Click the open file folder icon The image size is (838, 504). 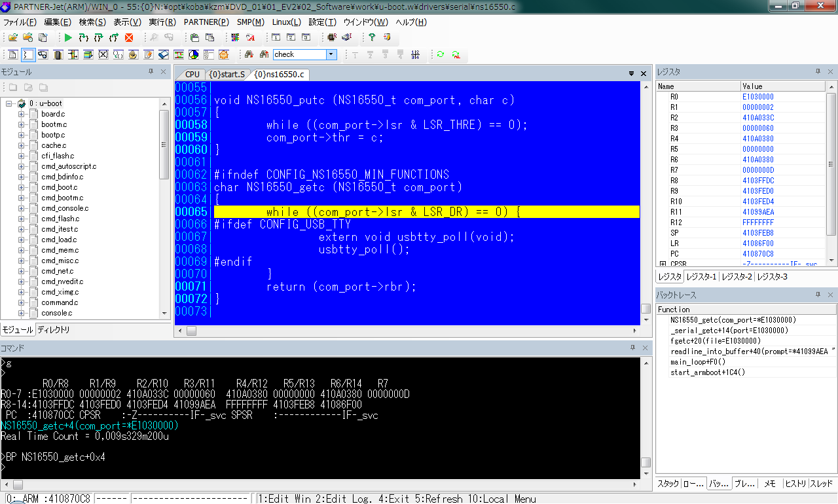tap(13, 38)
